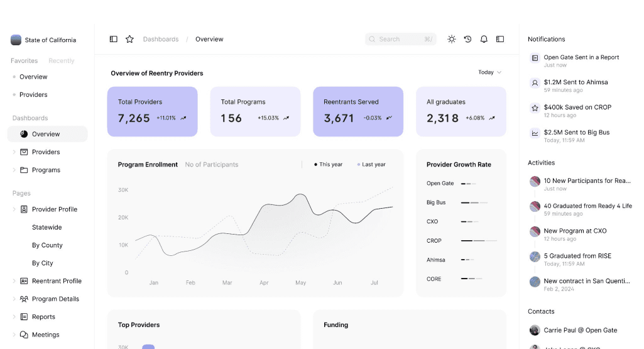This screenshot has width=644, height=349.
Task: Star this dashboard as favorite
Action: 129,39
